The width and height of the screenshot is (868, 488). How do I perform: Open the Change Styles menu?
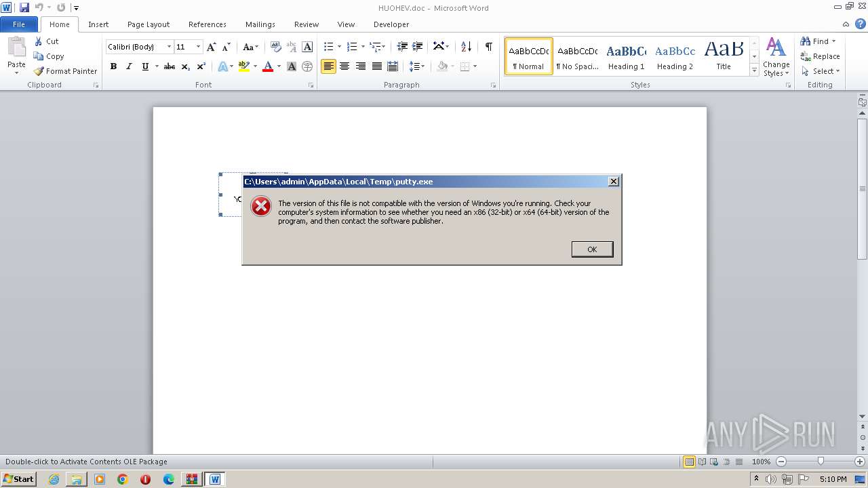point(776,57)
